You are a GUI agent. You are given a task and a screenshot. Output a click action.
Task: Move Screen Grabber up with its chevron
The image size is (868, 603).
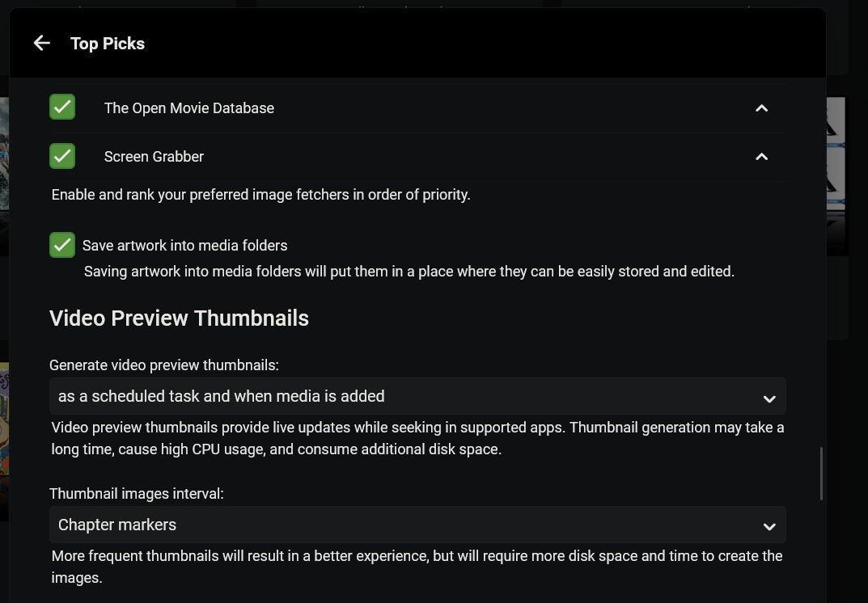point(761,157)
